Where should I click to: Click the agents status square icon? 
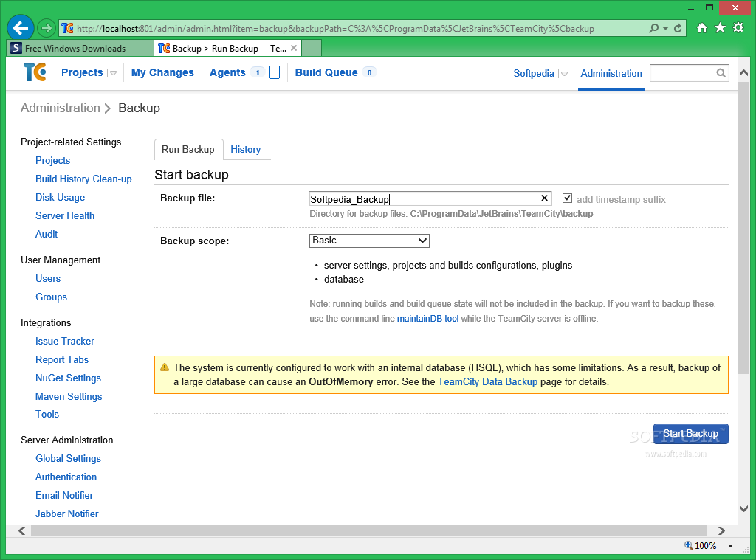(275, 72)
